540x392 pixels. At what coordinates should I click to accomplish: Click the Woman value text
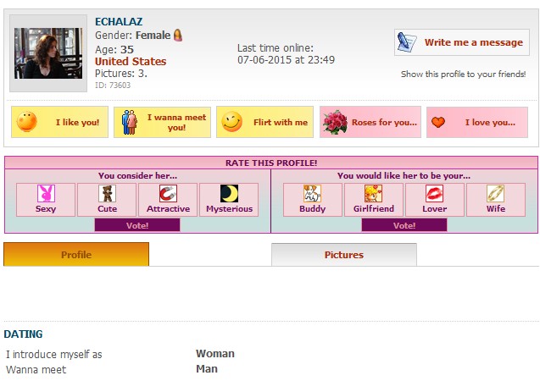215,354
